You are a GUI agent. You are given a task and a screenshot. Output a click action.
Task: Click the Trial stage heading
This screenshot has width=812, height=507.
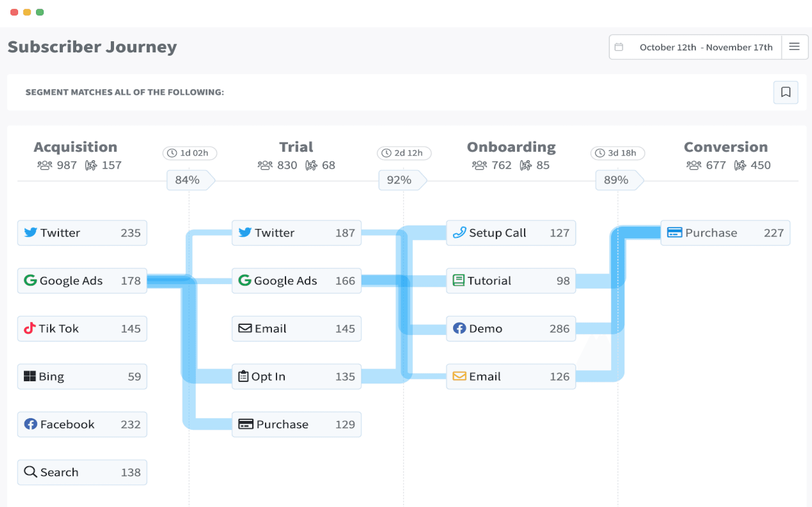click(x=296, y=147)
